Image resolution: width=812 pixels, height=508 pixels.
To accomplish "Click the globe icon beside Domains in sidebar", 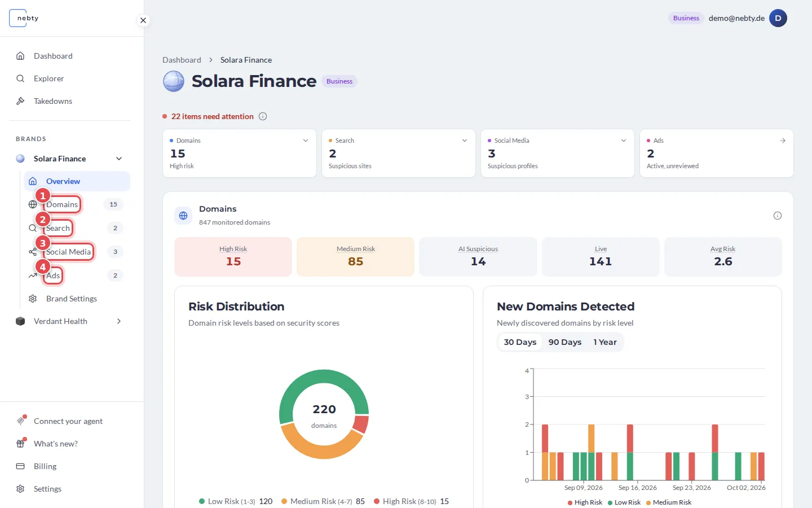I will [x=33, y=204].
